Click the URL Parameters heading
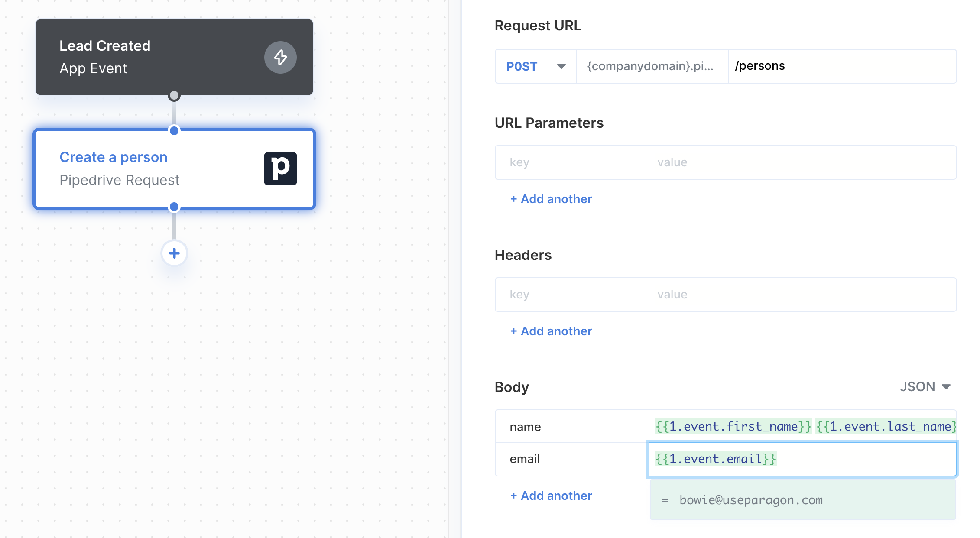 pos(549,123)
